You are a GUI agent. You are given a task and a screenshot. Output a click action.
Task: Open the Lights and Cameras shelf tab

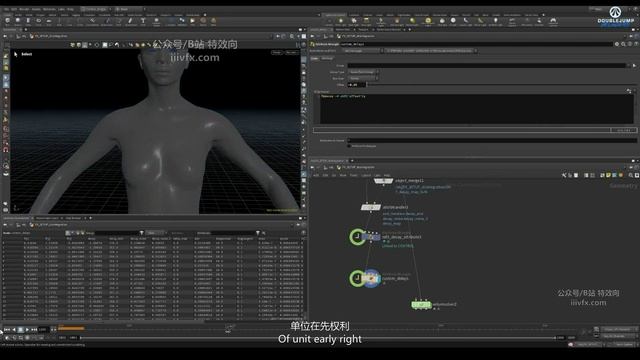pyautogui.click(x=335, y=15)
